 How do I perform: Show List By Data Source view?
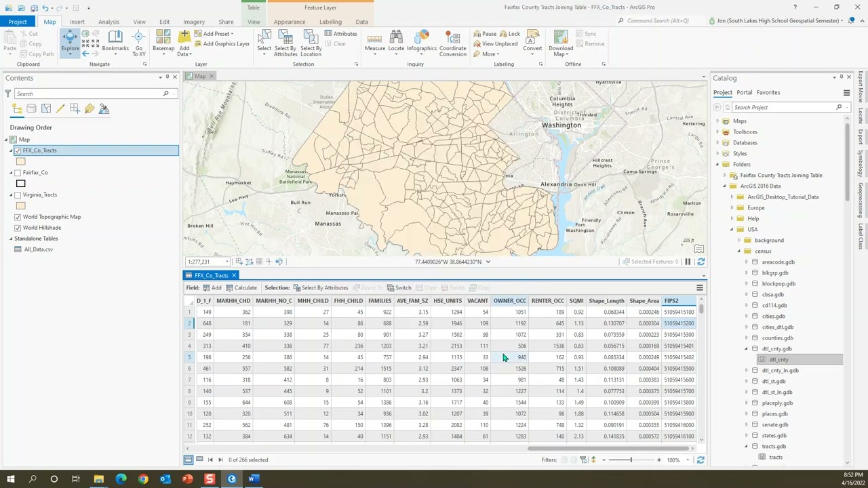pos(31,108)
